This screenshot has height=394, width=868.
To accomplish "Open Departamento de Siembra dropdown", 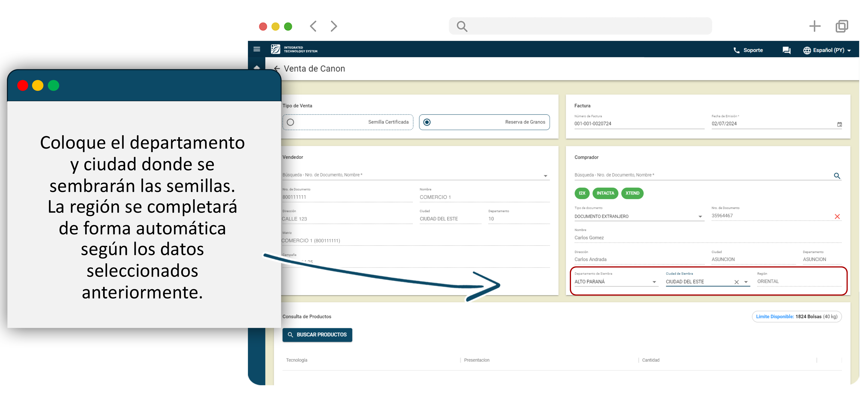I will [x=654, y=282].
